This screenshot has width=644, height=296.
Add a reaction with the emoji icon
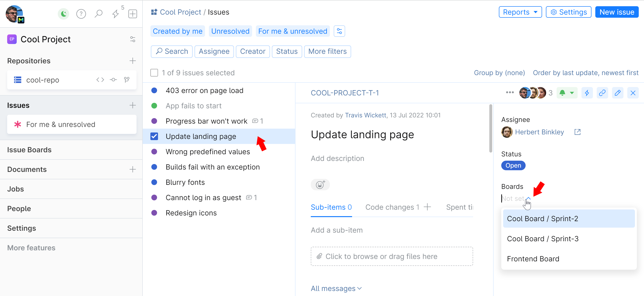[x=320, y=185]
